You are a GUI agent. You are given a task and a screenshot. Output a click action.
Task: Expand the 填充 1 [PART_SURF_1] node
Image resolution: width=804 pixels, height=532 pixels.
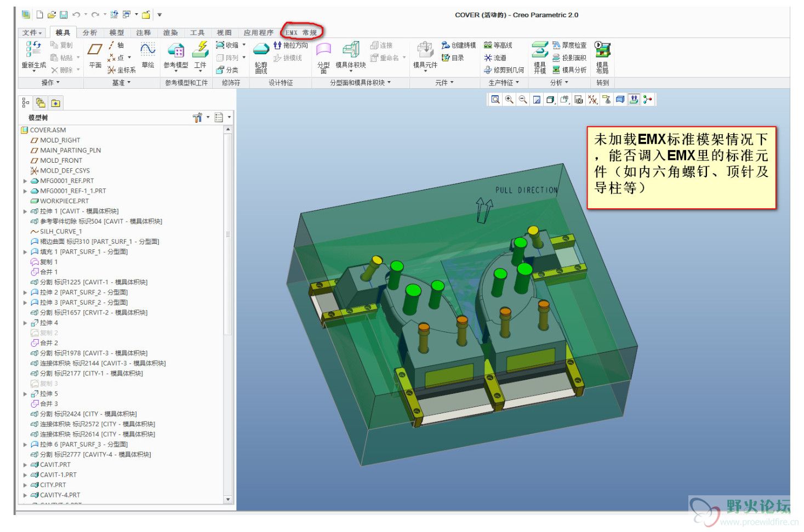click(x=25, y=252)
